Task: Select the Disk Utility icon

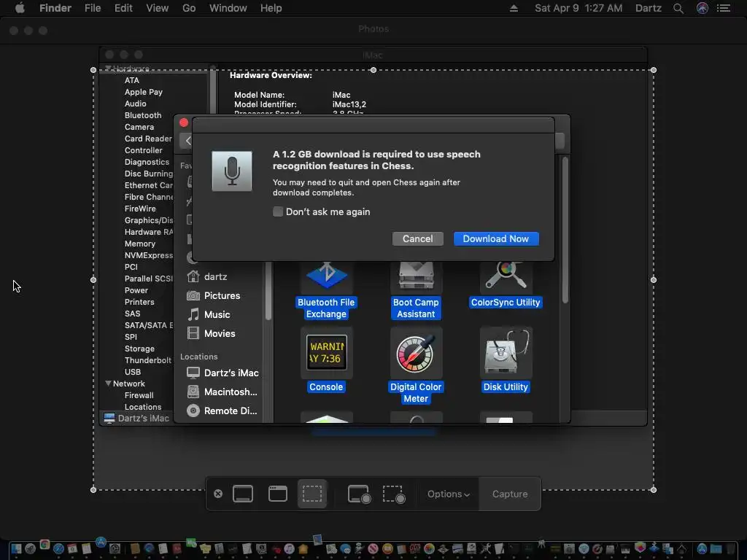Action: click(x=506, y=353)
